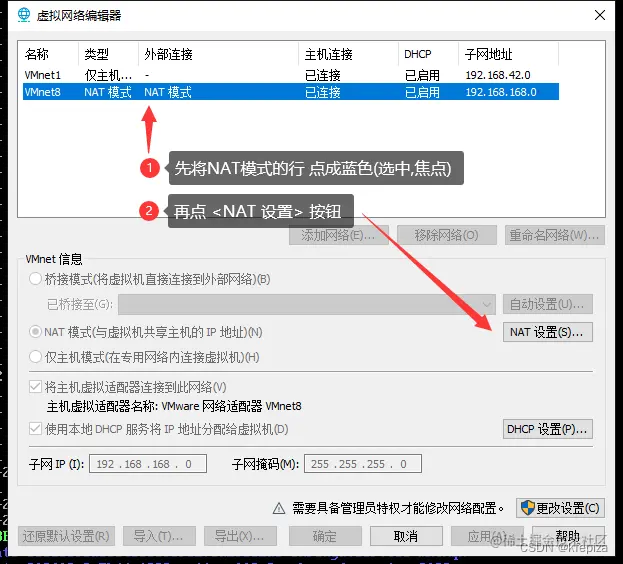Open the 已桥接至 dropdown list
The height and width of the screenshot is (564, 623).
(x=307, y=304)
